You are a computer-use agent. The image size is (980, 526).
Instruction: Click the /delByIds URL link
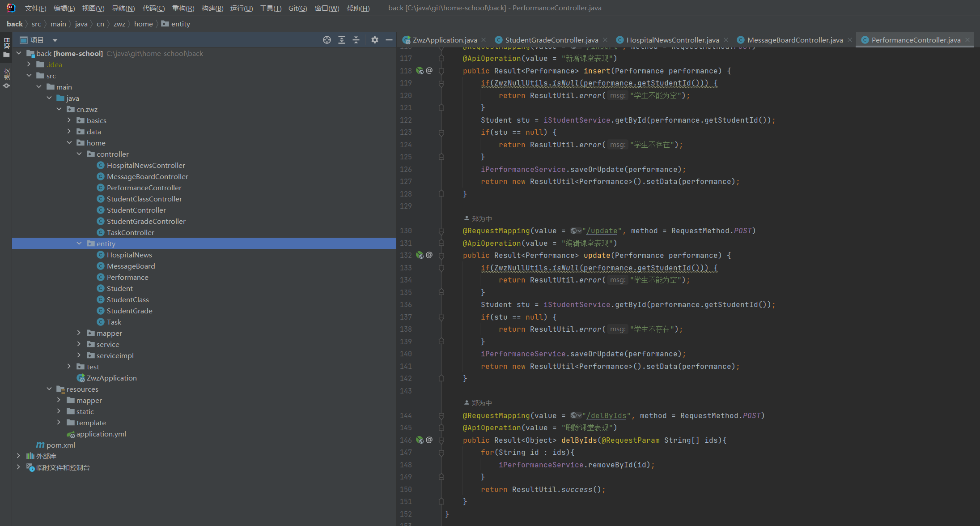pos(606,416)
